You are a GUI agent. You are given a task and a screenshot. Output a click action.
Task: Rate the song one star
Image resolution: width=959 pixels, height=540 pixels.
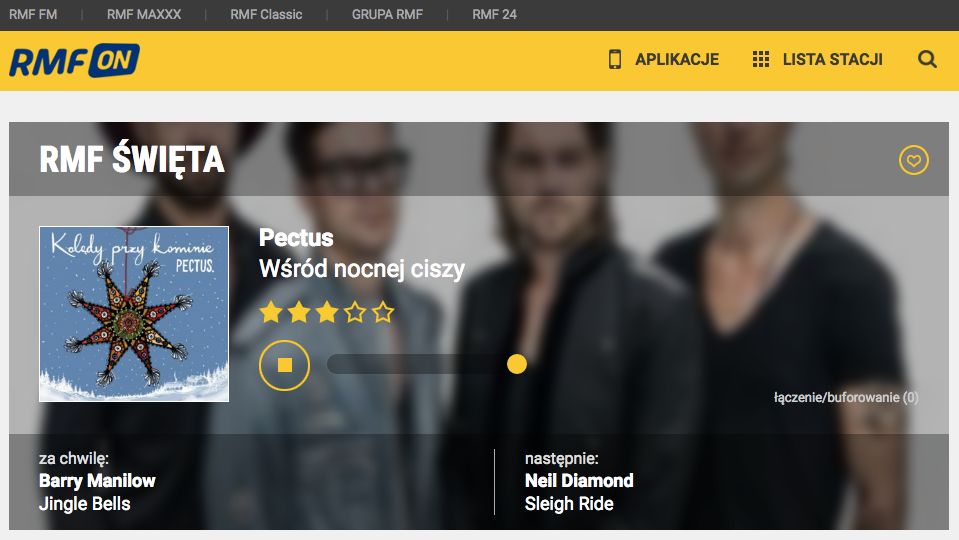click(270, 313)
